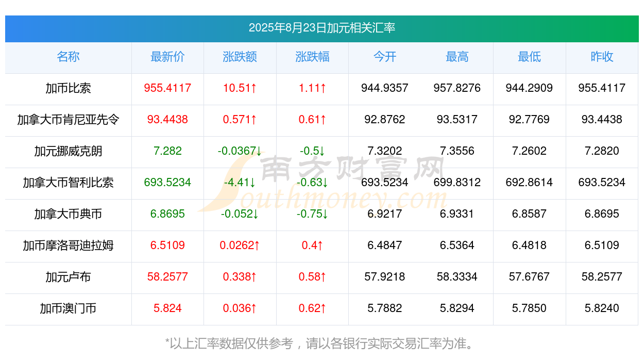The height and width of the screenshot is (360, 644).
Task: Click 加币比索 latest price 955.4117 in red
Action: (x=167, y=88)
